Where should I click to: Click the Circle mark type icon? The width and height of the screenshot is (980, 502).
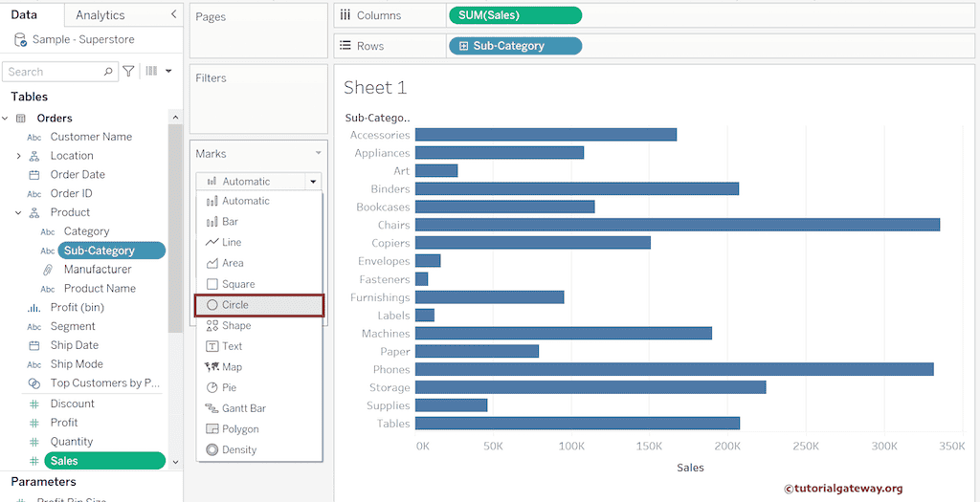[x=212, y=305]
